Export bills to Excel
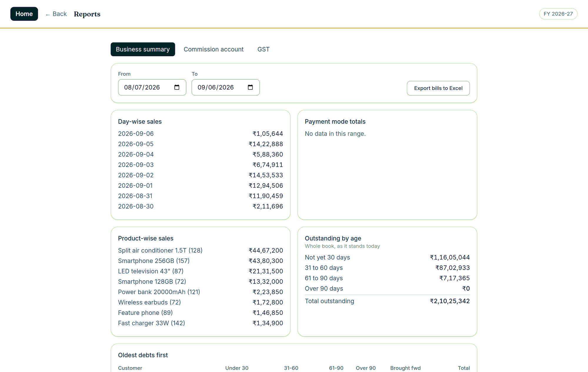Image resolution: width=588 pixels, height=372 pixels. (x=438, y=88)
